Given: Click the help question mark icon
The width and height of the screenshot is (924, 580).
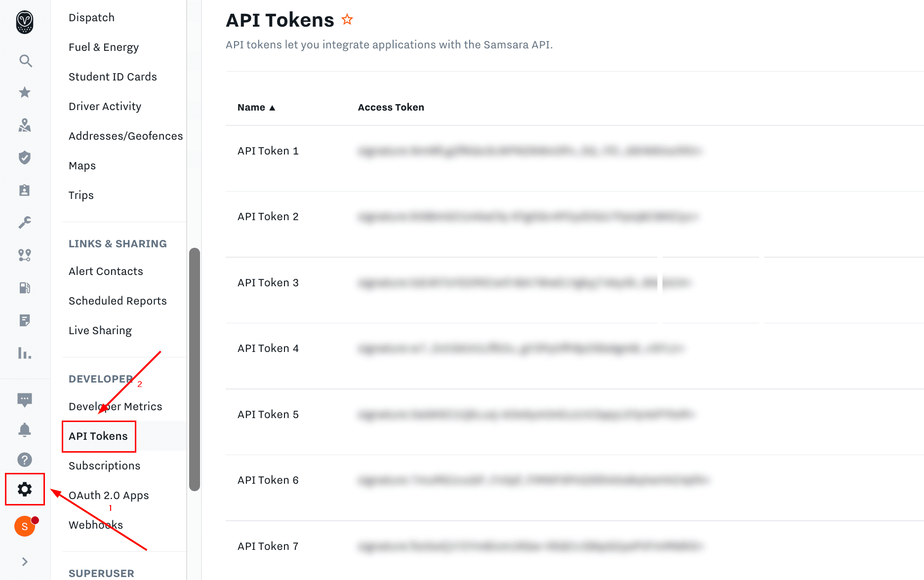Looking at the screenshot, I should 25,460.
